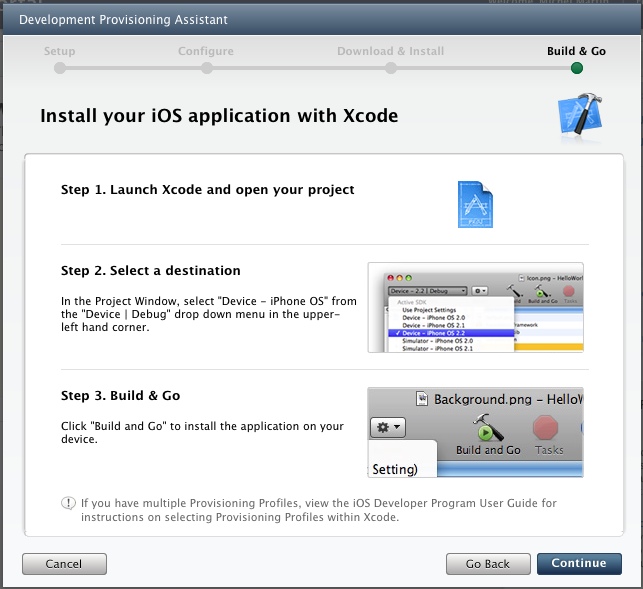The image size is (643, 589).
Task: Select the Download & Install step label
Action: [390, 51]
